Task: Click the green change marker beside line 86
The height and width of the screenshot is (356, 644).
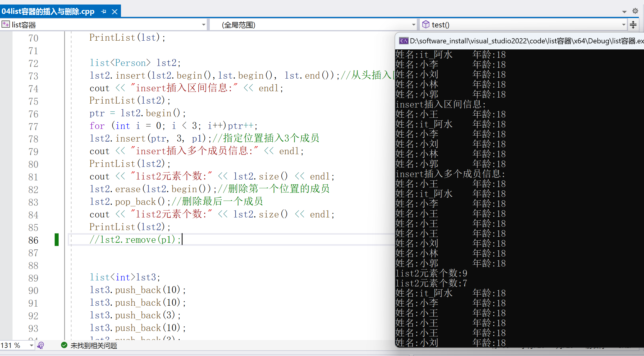Action: click(57, 240)
